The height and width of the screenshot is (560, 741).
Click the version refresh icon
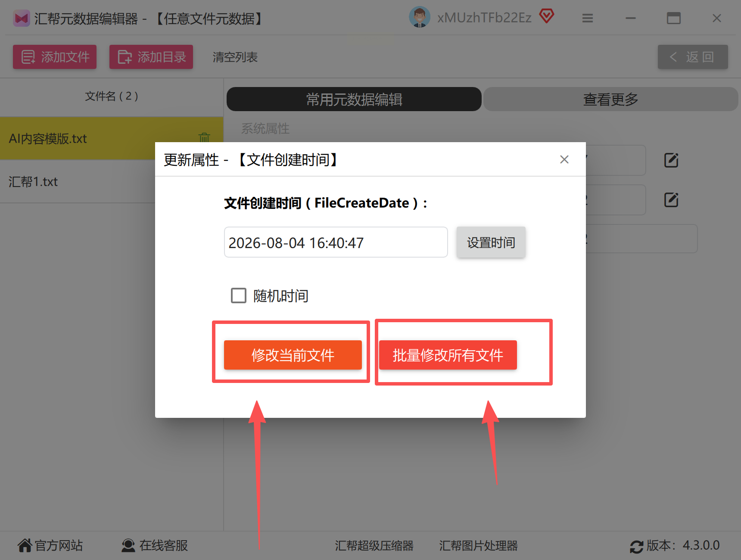pyautogui.click(x=636, y=547)
